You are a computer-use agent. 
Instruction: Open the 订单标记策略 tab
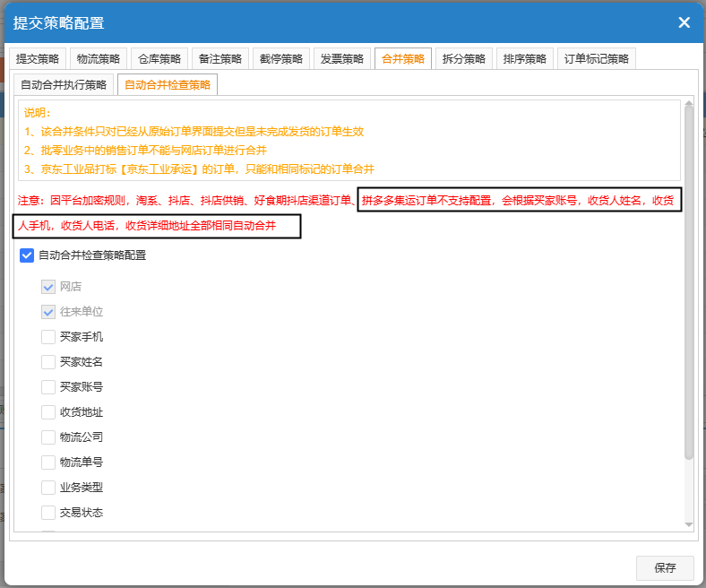[597, 58]
